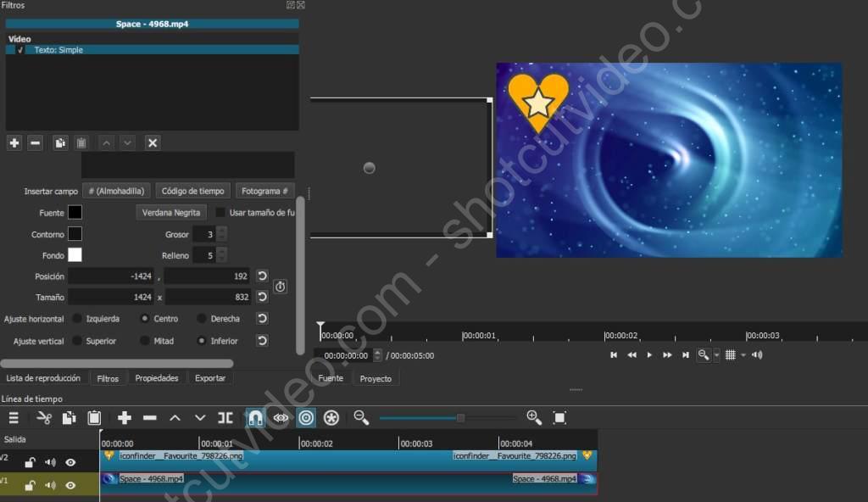
Task: Click the Split at playhead icon
Action: (x=225, y=417)
